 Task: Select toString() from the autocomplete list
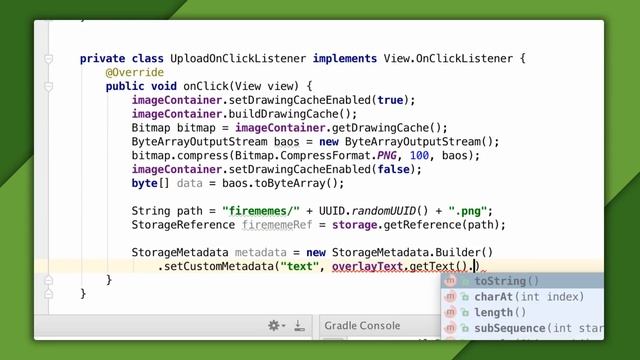point(522,281)
